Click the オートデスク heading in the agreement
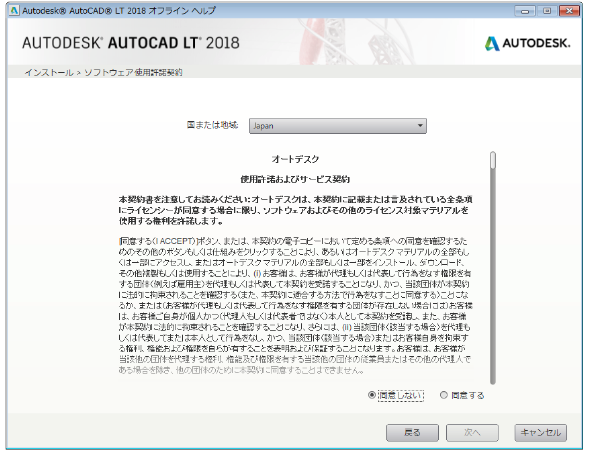This screenshot has height=452, width=589. point(295,159)
